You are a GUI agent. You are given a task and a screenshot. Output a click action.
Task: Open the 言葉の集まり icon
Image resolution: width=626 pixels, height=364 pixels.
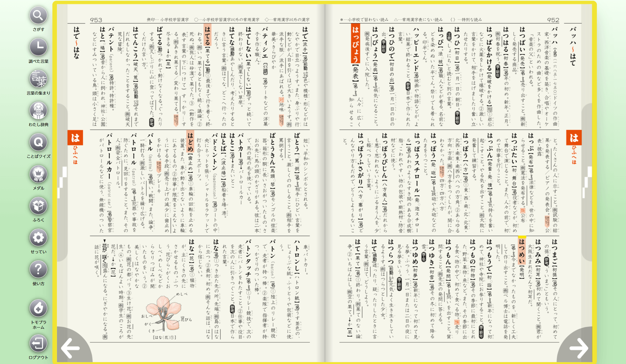click(38, 79)
